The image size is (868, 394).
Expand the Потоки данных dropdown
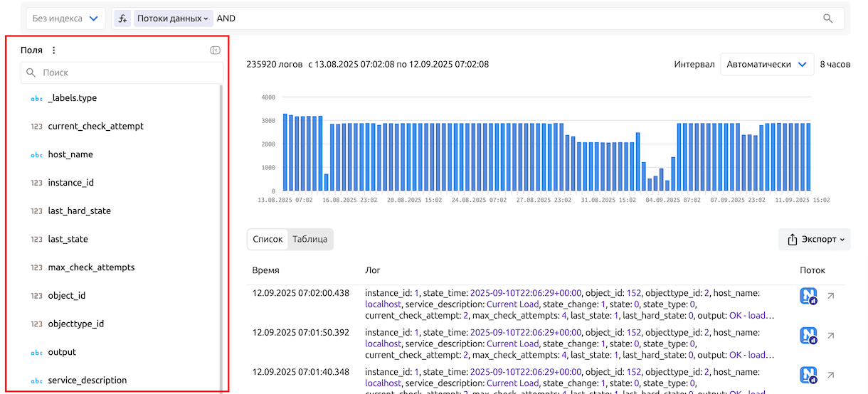[173, 18]
